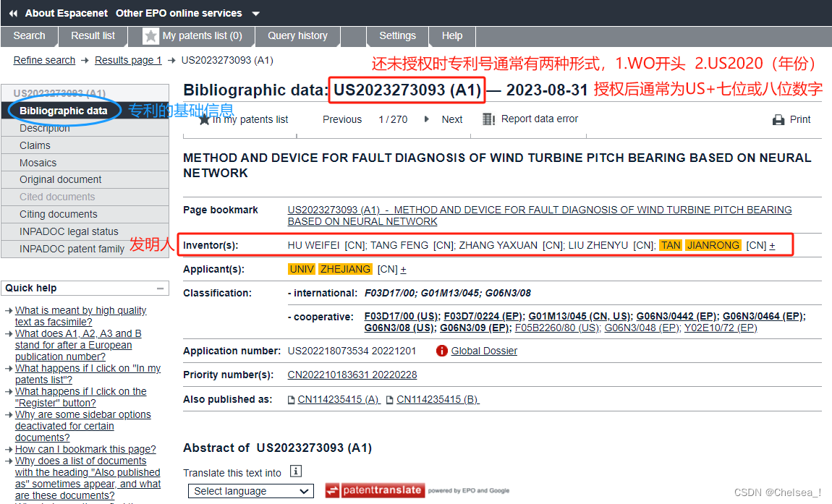Viewport: 832px width, 504px height.
Task: Click the red Global Dossier info icon
Action: 441,351
